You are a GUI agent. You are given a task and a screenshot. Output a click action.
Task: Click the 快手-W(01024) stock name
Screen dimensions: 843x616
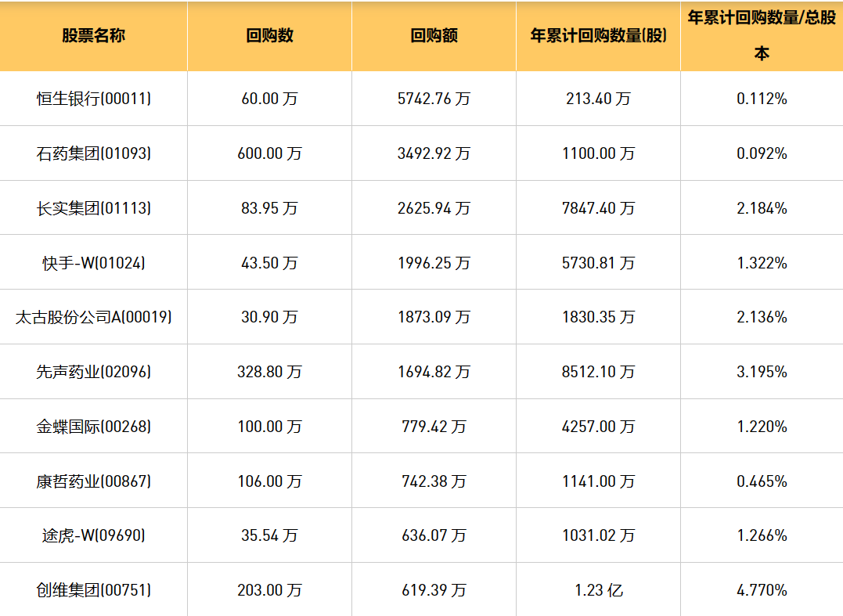click(93, 263)
